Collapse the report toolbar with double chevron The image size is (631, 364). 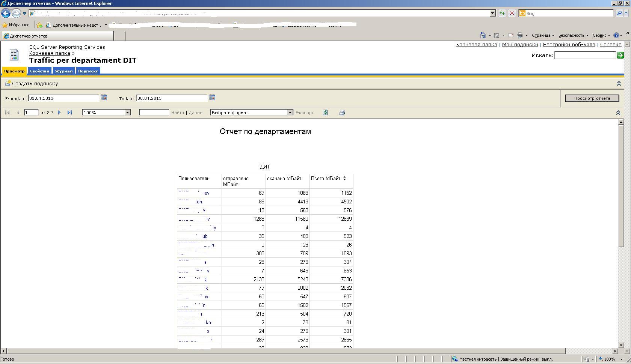point(618,112)
